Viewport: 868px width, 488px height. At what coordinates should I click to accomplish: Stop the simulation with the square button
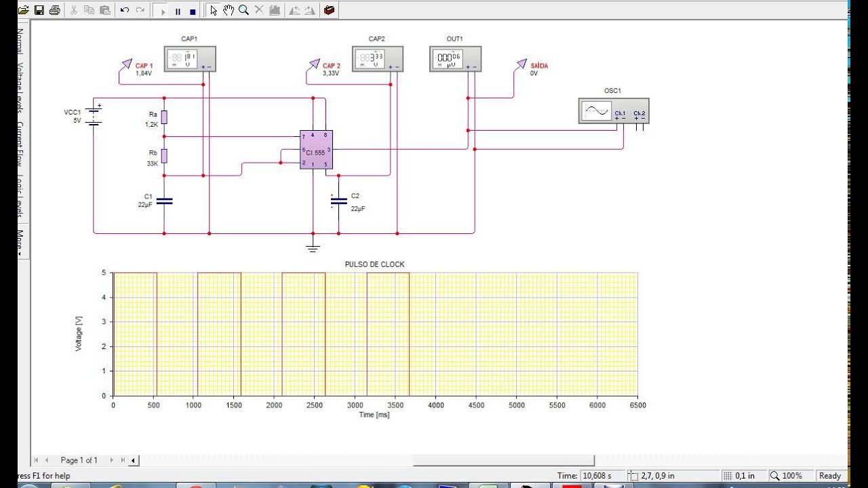tap(193, 11)
